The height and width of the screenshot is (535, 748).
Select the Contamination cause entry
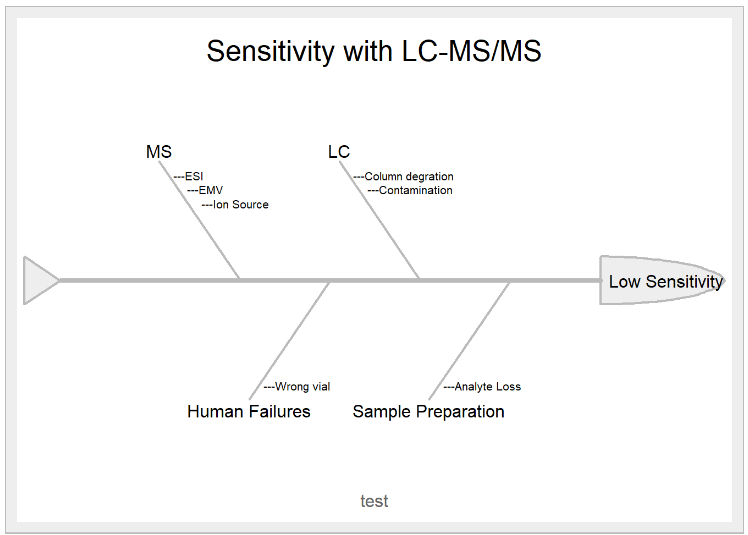click(415, 190)
